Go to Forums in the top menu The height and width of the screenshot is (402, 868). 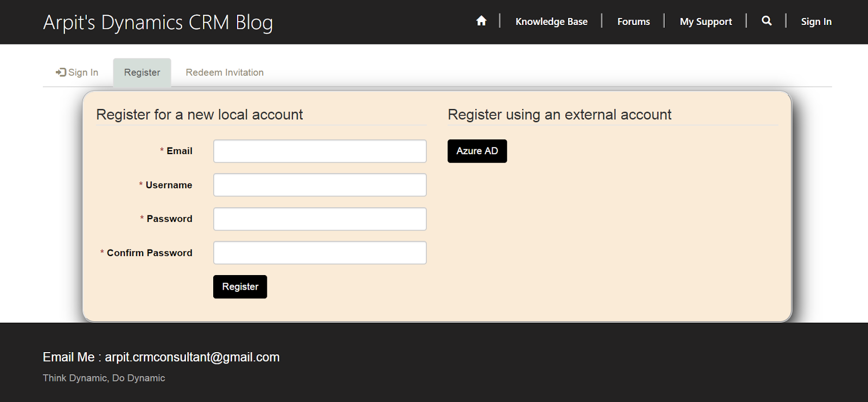coord(633,22)
